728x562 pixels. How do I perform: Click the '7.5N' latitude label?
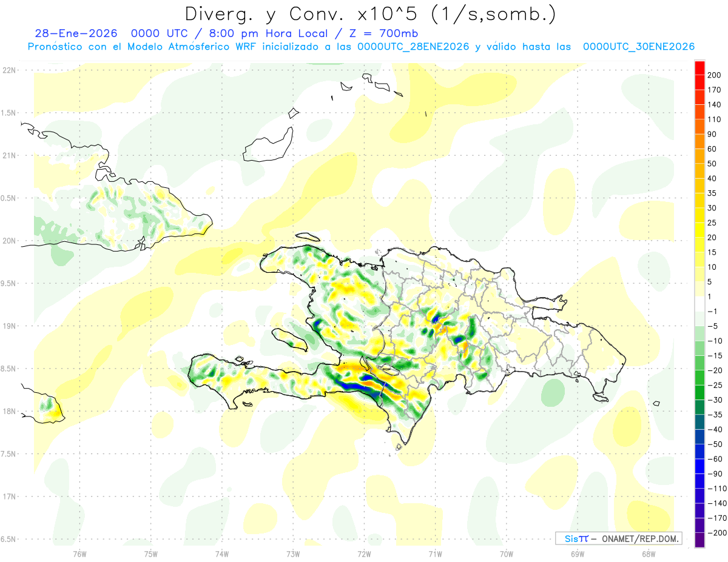click(8, 454)
